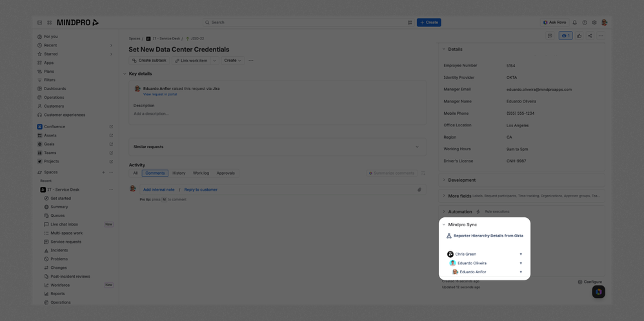Expand the More fields section

click(x=443, y=196)
